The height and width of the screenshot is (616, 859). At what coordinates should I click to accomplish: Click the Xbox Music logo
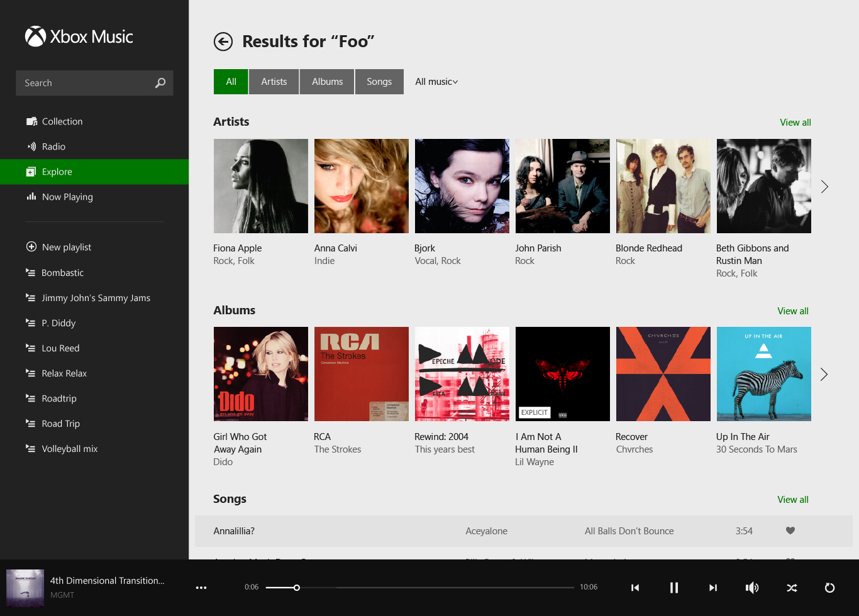(79, 36)
